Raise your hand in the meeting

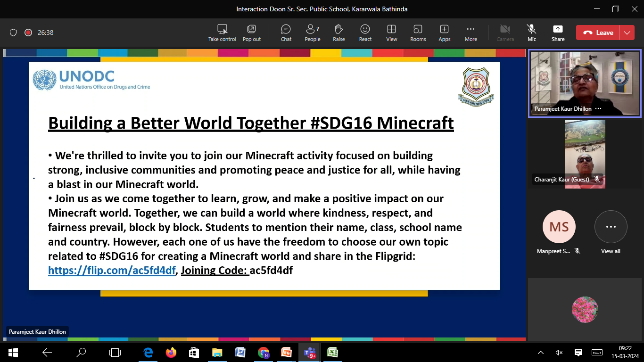(339, 33)
